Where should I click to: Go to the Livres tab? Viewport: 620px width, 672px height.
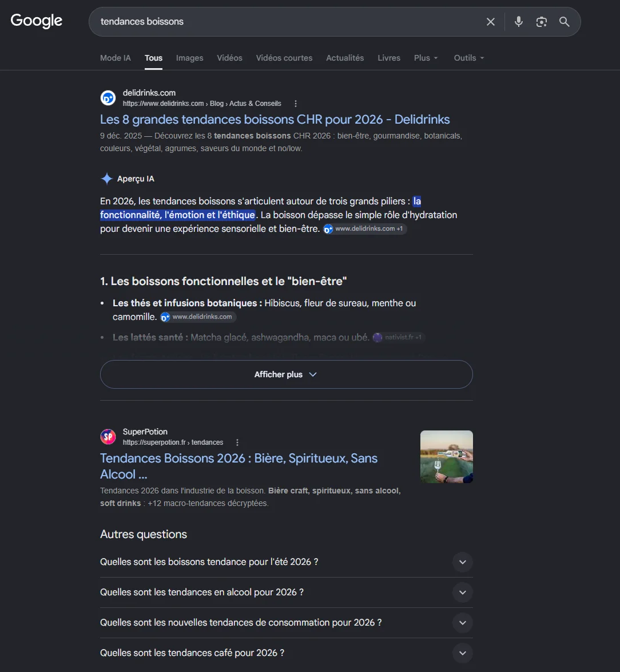389,58
